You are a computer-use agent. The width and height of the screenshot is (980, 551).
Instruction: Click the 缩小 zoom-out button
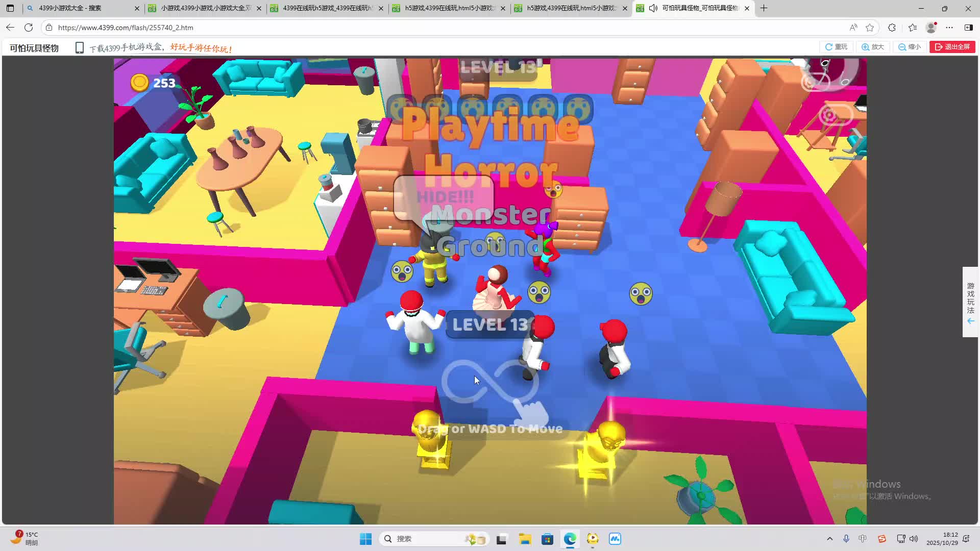910,47
